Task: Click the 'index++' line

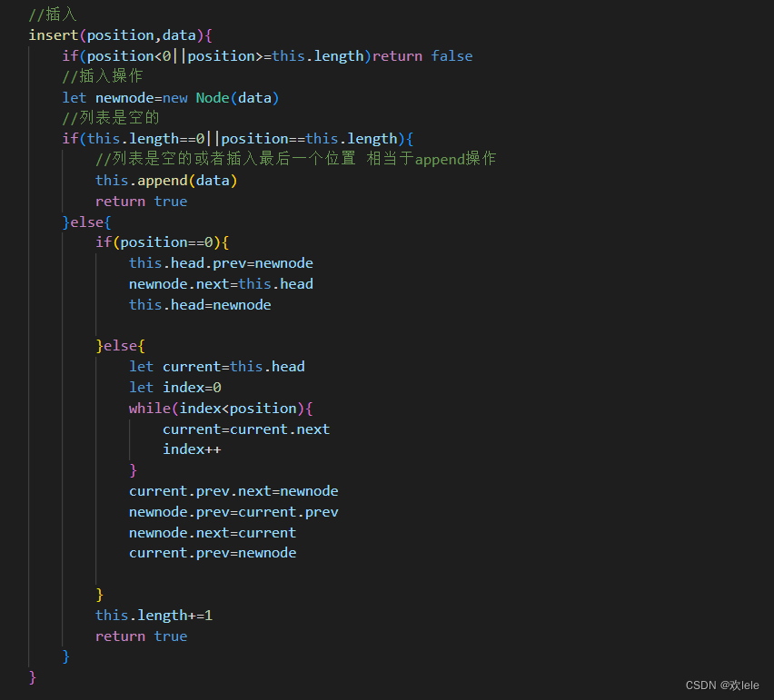Action: pos(192,449)
